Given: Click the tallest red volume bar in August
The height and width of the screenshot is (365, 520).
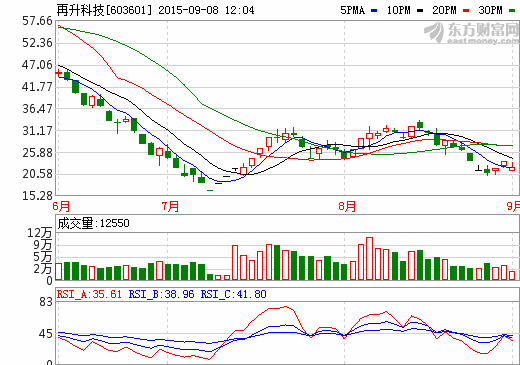Looking at the screenshot, I should 369,258.
